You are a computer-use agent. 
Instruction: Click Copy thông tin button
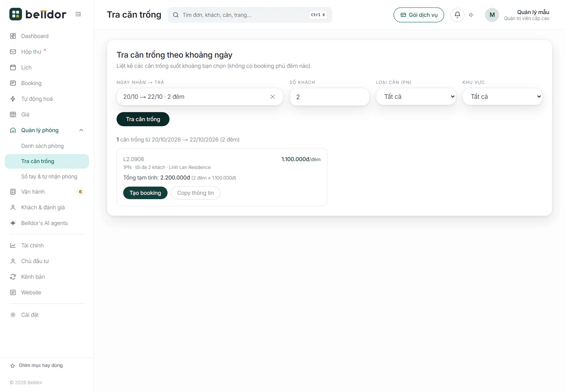click(196, 193)
